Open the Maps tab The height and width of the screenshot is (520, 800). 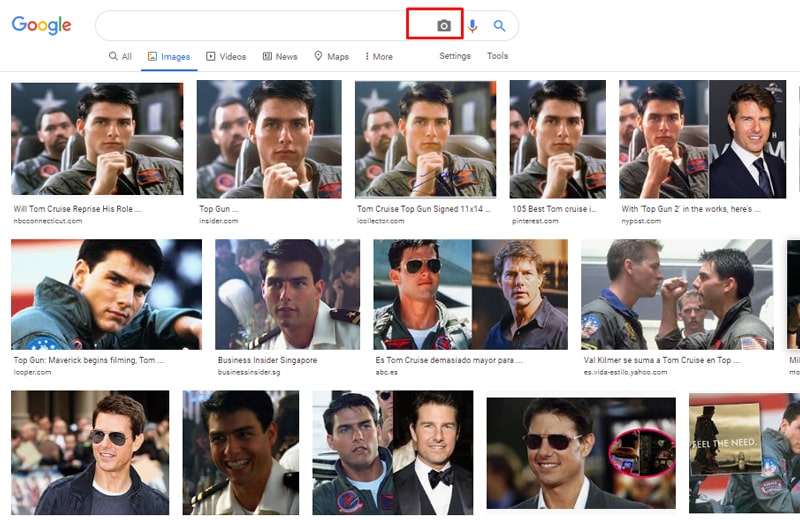(x=332, y=57)
